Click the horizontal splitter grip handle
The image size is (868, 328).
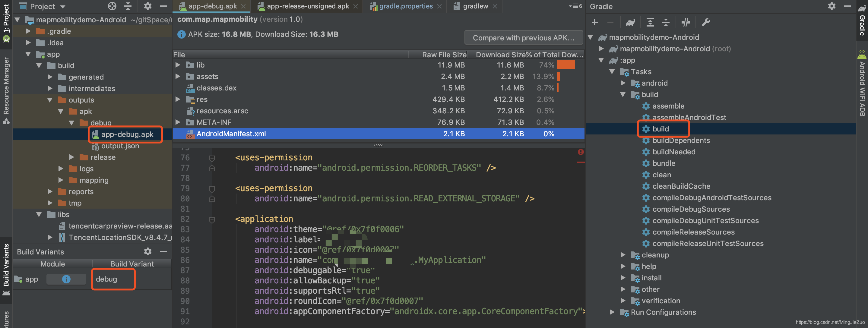point(378,145)
